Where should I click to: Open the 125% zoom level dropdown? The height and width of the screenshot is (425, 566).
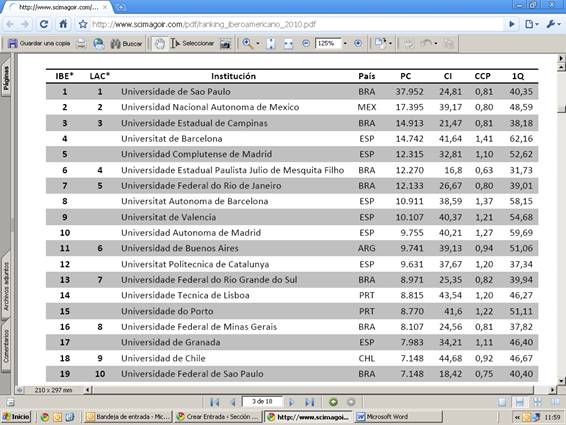345,44
